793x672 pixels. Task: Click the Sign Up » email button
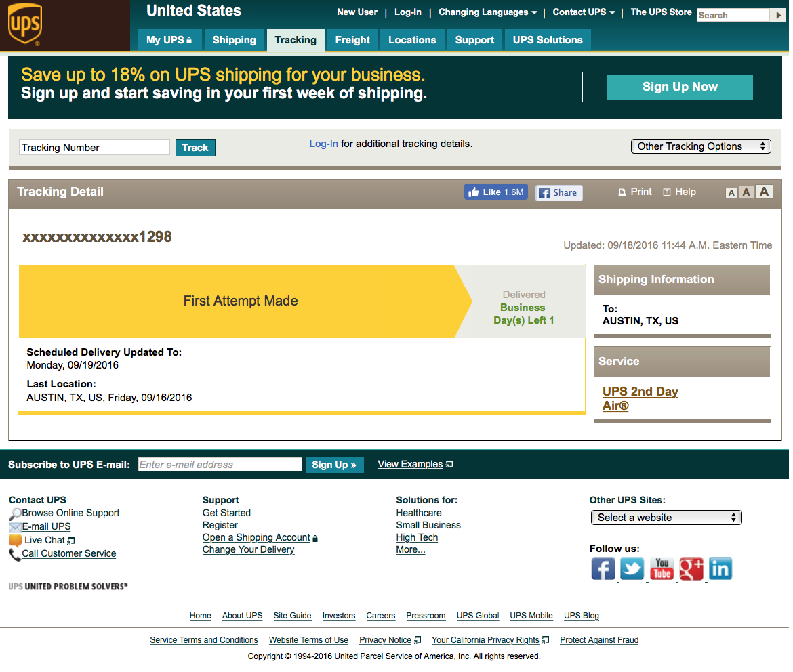point(334,465)
